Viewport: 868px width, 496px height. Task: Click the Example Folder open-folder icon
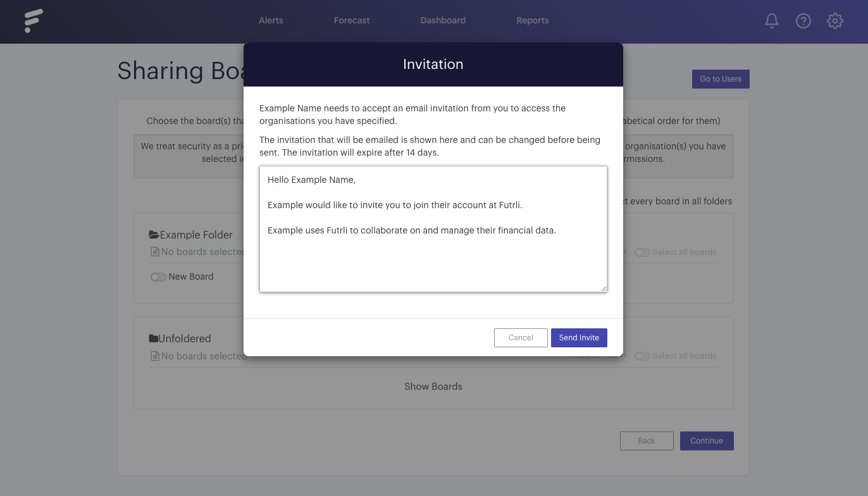pyautogui.click(x=154, y=235)
